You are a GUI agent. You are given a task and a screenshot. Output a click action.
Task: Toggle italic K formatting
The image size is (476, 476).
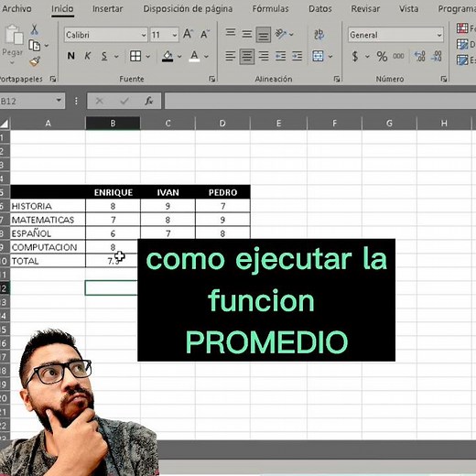(x=88, y=56)
